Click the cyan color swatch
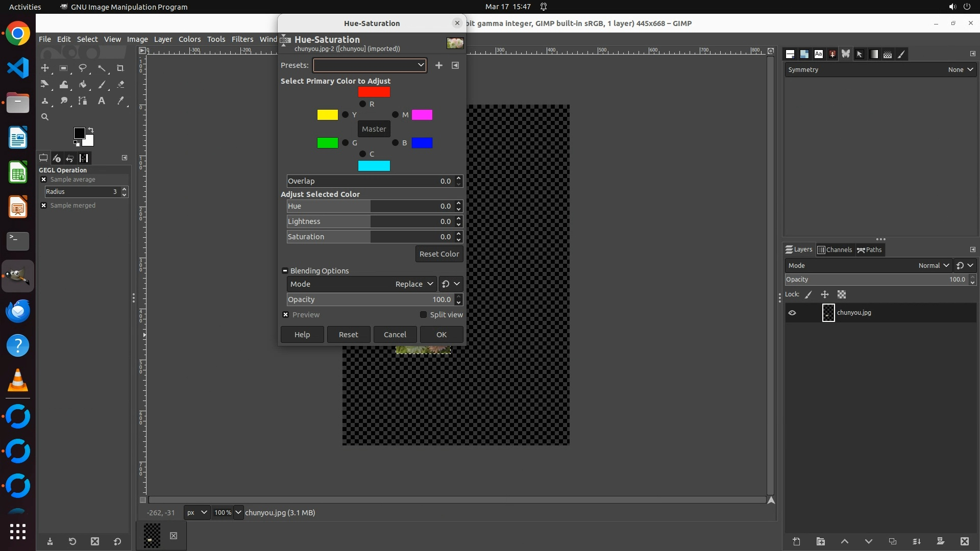This screenshot has height=551, width=980. tap(374, 166)
